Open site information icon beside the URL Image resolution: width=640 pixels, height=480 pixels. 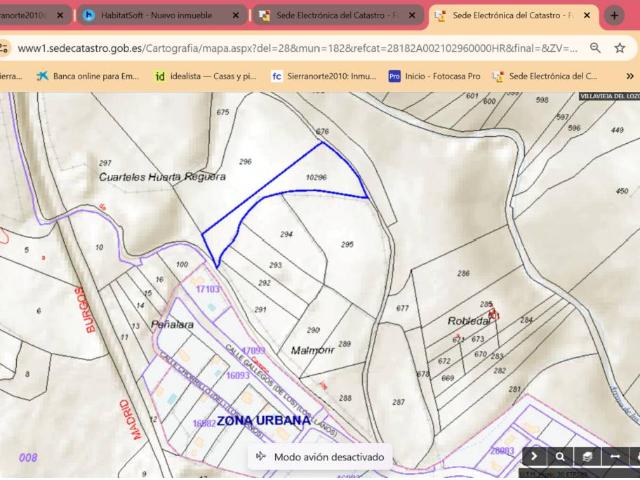click(4, 48)
